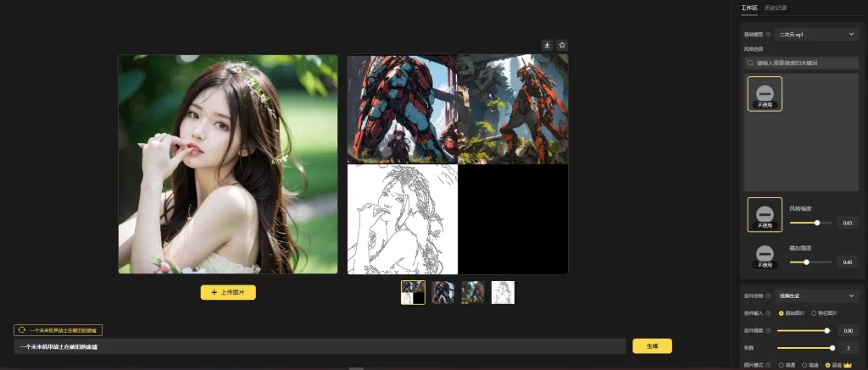The image size is (868, 370).
Task: Select the 不使用 style tile in style list
Action: coord(765,93)
